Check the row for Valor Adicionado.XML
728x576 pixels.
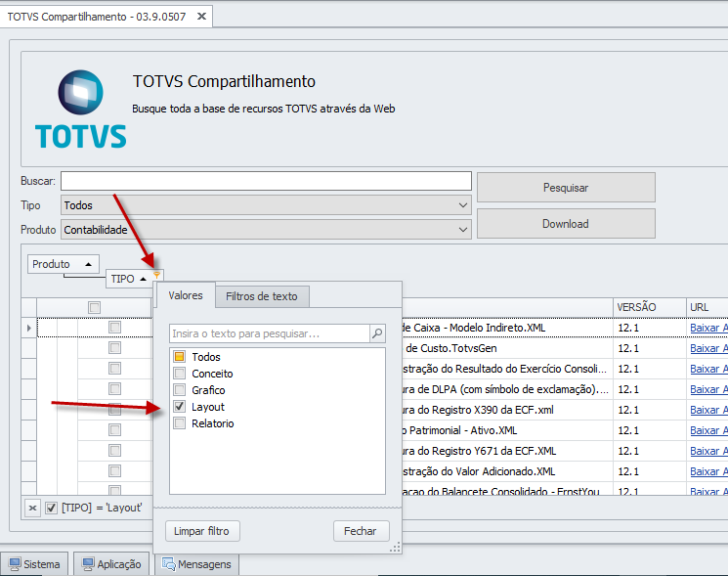click(x=114, y=471)
